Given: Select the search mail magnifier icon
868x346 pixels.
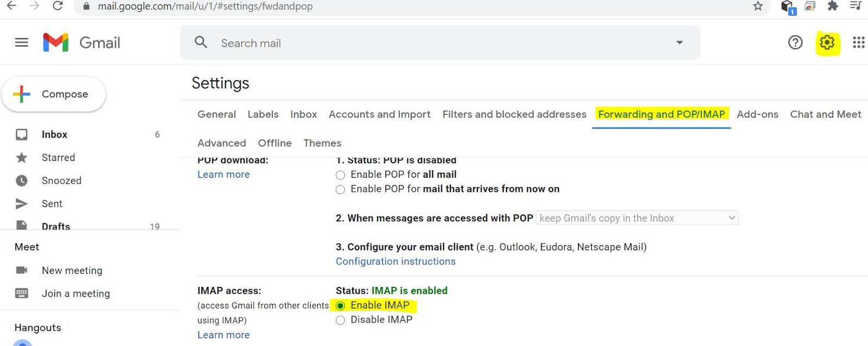Looking at the screenshot, I should click(x=201, y=42).
